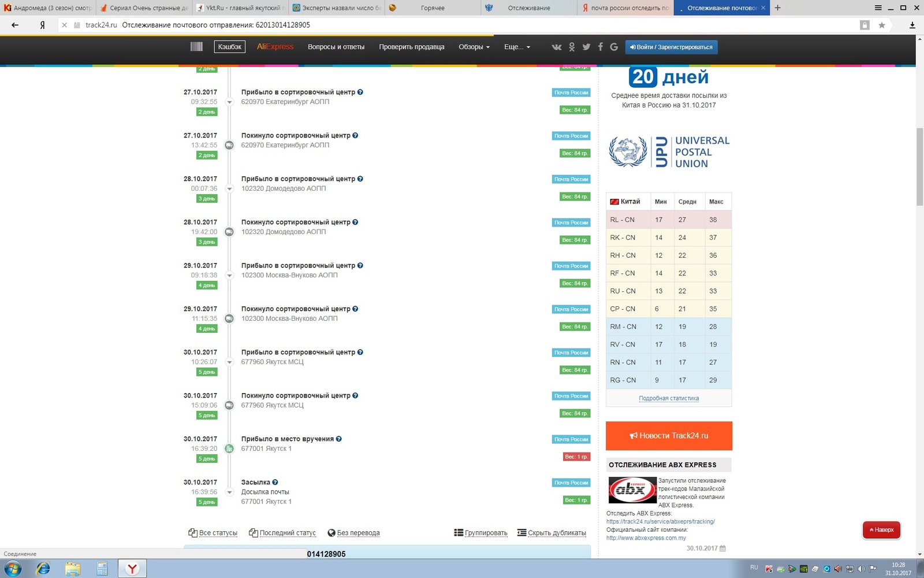Screen dimensions: 924x578
Task: Switch to 'Горячее' browser tab
Action: [x=433, y=8]
